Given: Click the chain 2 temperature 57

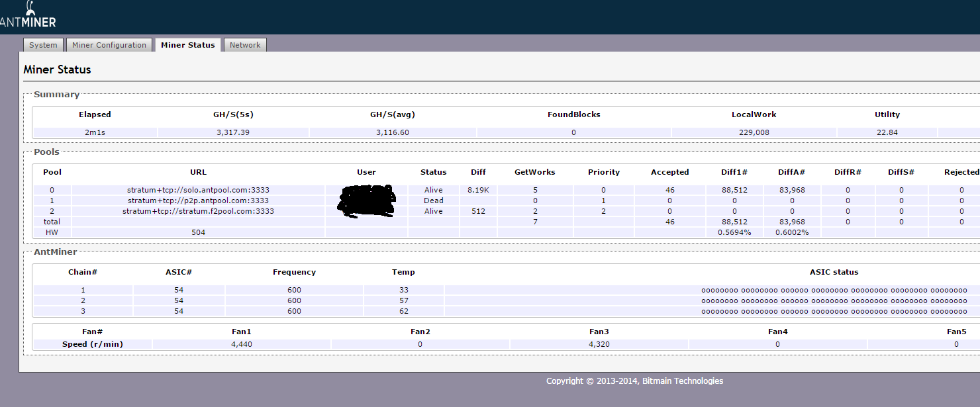Looking at the screenshot, I should tap(404, 300).
